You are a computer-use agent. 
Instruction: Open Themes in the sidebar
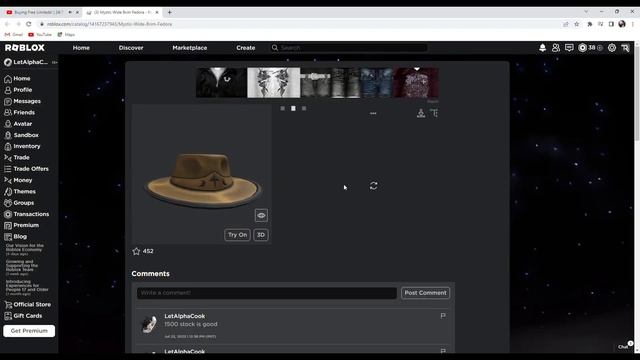point(20,191)
